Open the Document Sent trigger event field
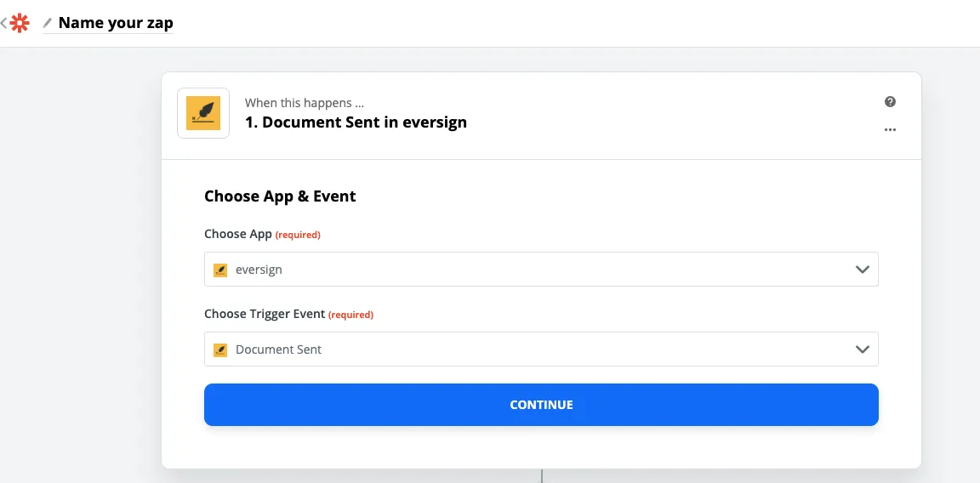 (x=541, y=349)
